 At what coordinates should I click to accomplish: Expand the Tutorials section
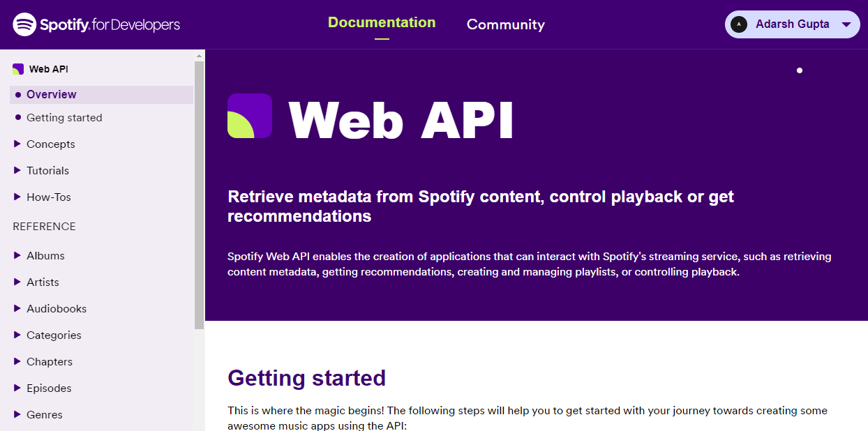47,171
